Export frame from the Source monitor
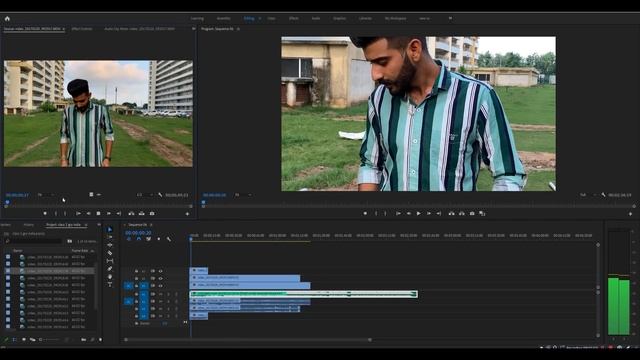 coord(152,213)
